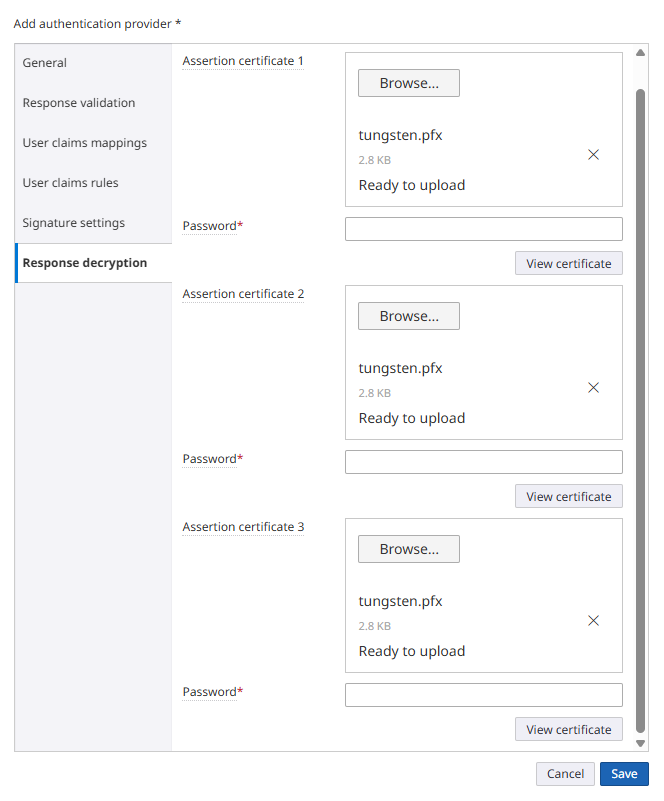Viewport: 664px width, 801px height.
Task: Switch to the Signature settings section
Action: 74,222
